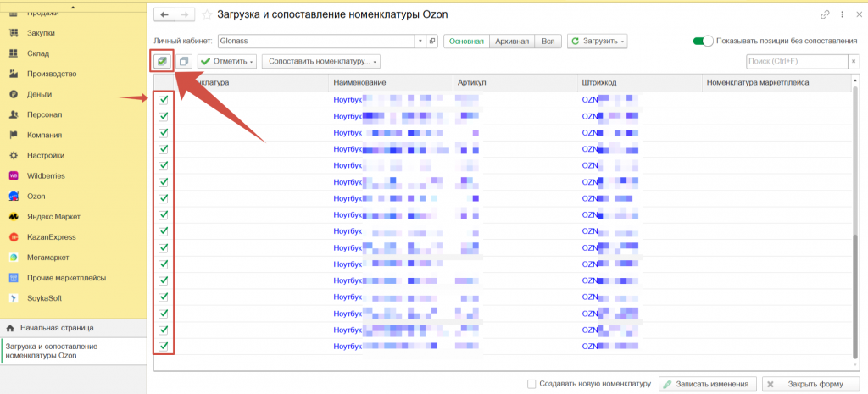Go to Яндекс Маркет section
The height and width of the screenshot is (394, 868).
click(x=14, y=216)
